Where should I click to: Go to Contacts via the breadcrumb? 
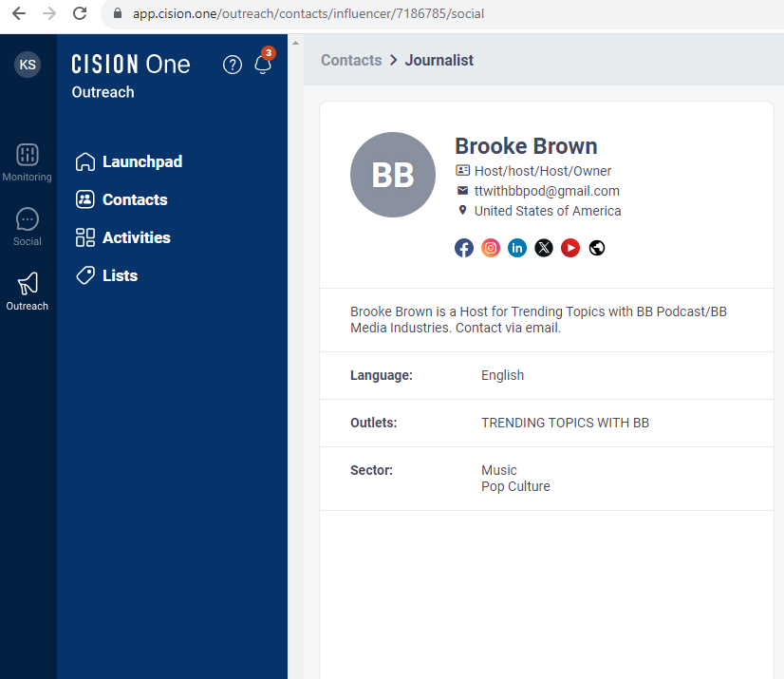click(x=351, y=60)
